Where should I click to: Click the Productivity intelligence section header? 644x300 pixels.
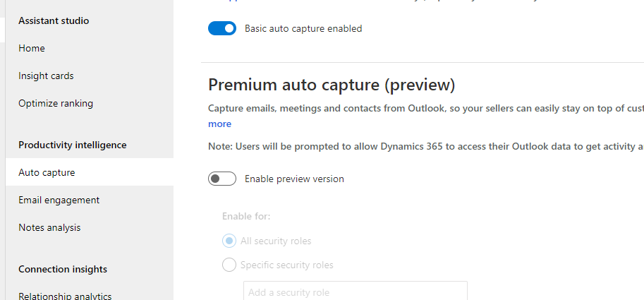point(72,145)
